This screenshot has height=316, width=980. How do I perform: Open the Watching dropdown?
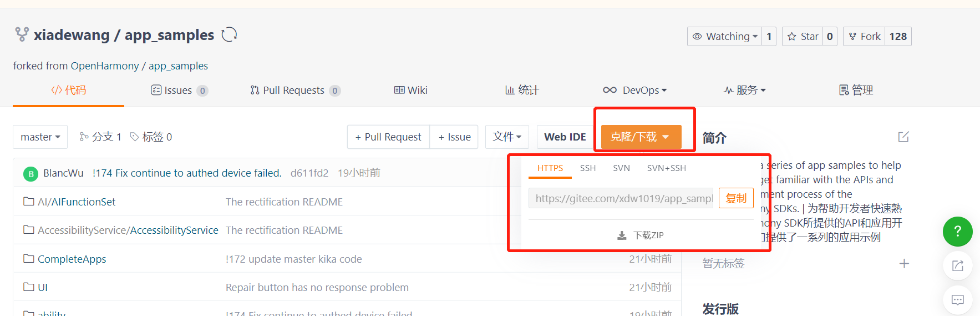724,37
